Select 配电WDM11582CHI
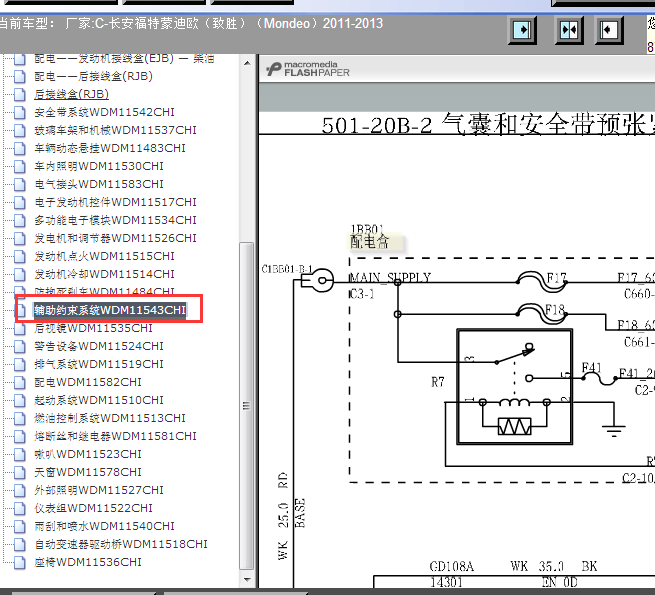 pos(88,382)
